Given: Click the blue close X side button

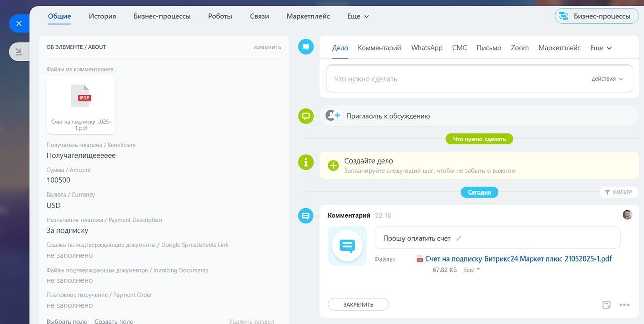Looking at the screenshot, I should [19, 23].
